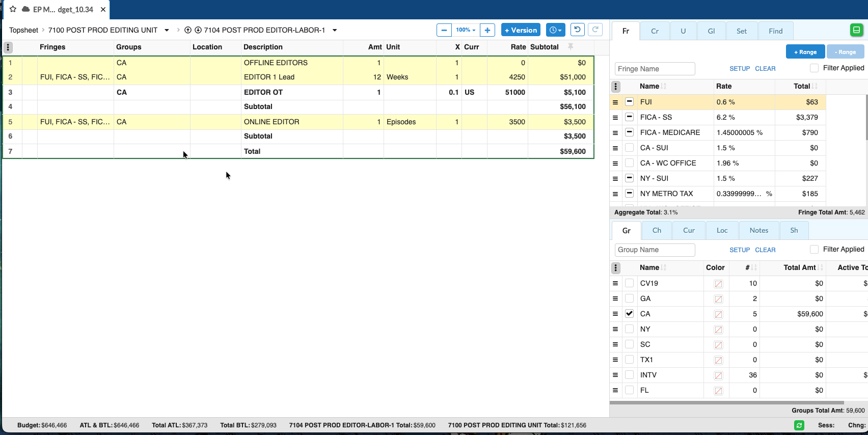Image resolution: width=868 pixels, height=435 pixels.
Task: Switch to the Cur tab
Action: click(x=689, y=230)
